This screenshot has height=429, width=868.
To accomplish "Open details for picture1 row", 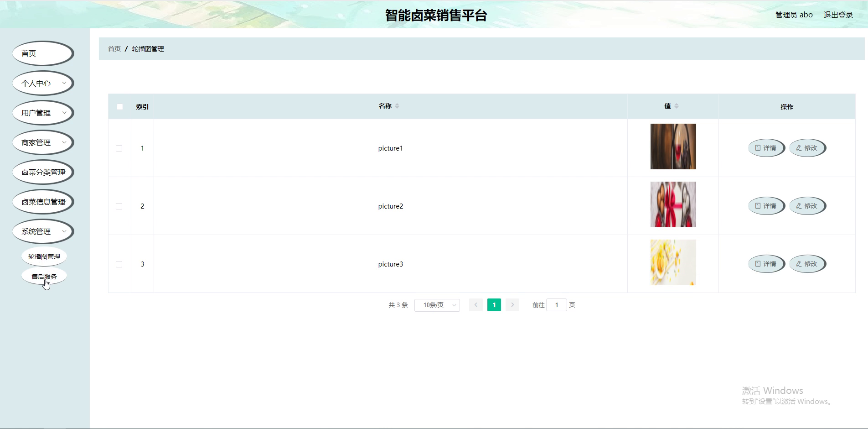I will [x=766, y=148].
